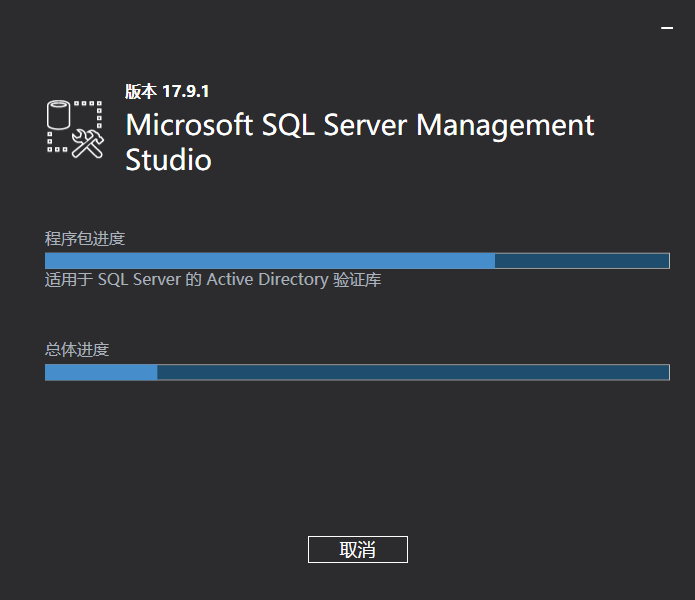The width and height of the screenshot is (695, 600).
Task: Click the unfilled part of overall progress bar
Action: pos(413,372)
